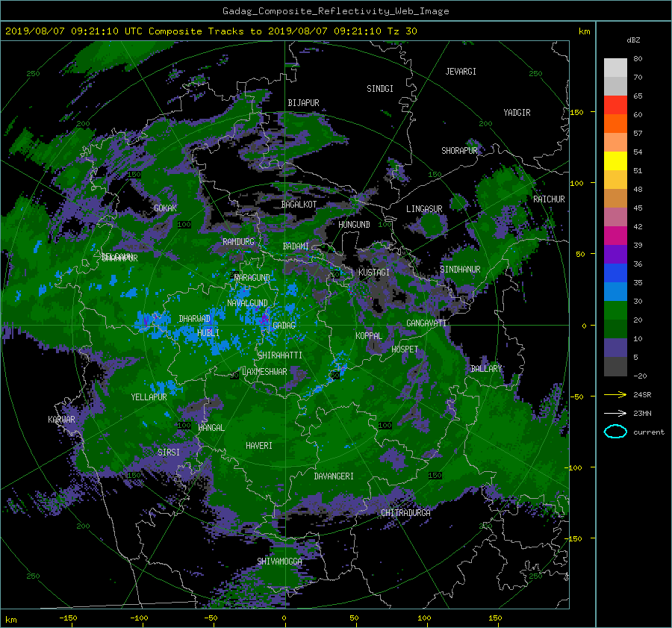The height and width of the screenshot is (628, 672).
Task: Select the yellow 51-54 dBZ legend swatch
Action: [x=615, y=161]
